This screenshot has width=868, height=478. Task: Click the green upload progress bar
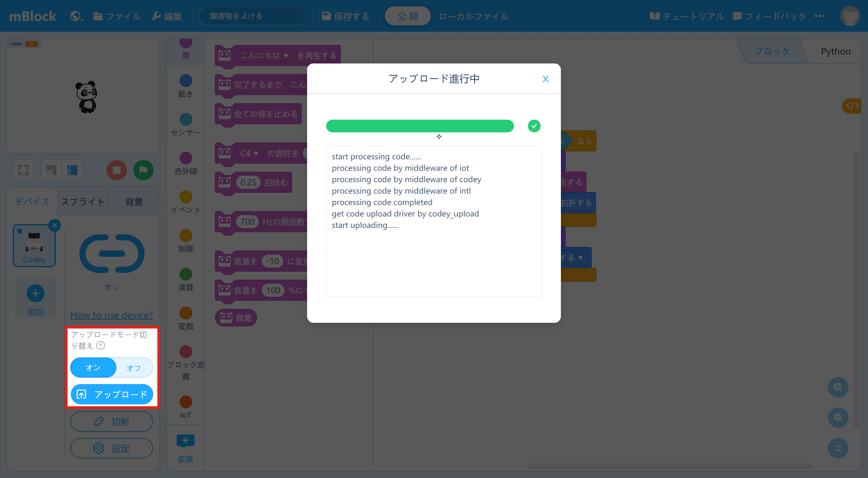point(419,126)
